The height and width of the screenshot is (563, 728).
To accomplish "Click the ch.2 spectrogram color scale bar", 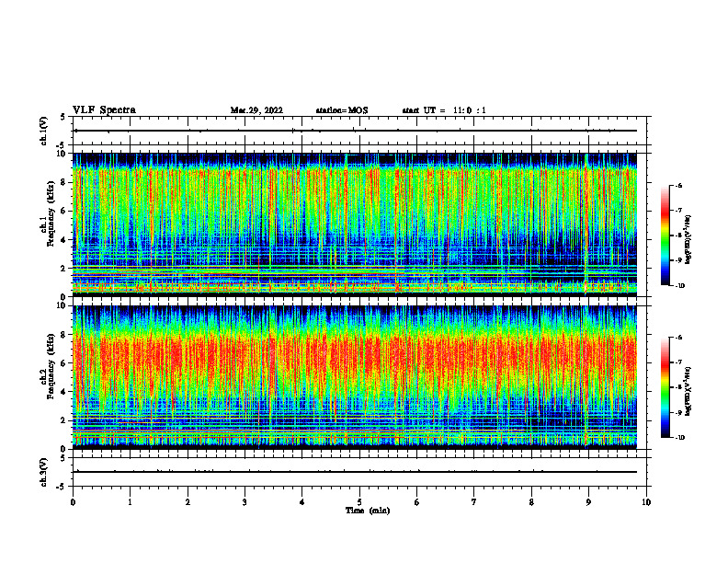I will 665,387.
